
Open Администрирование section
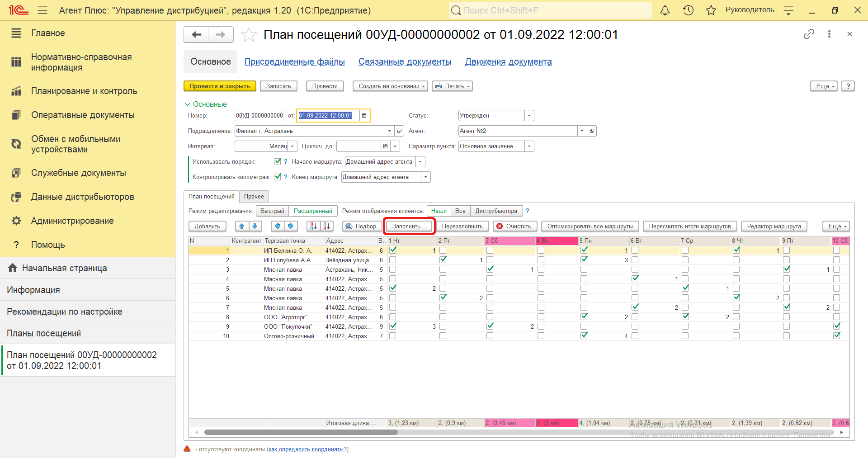point(88,221)
